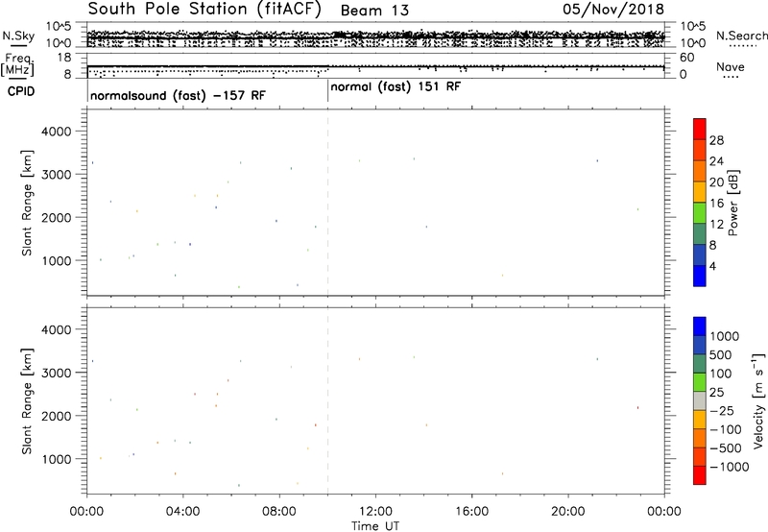Click the '1000' tick in velocity panel

point(57,459)
